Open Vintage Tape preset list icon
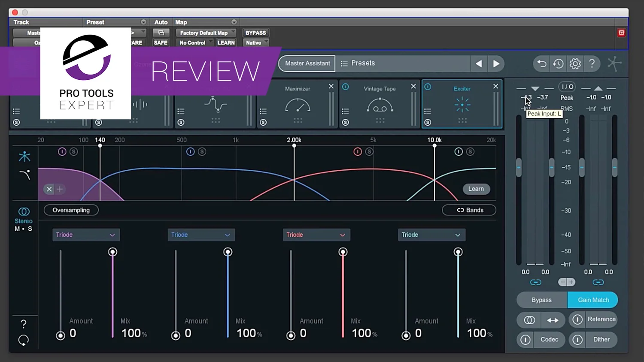Image resolution: width=644 pixels, height=362 pixels. pos(346,111)
